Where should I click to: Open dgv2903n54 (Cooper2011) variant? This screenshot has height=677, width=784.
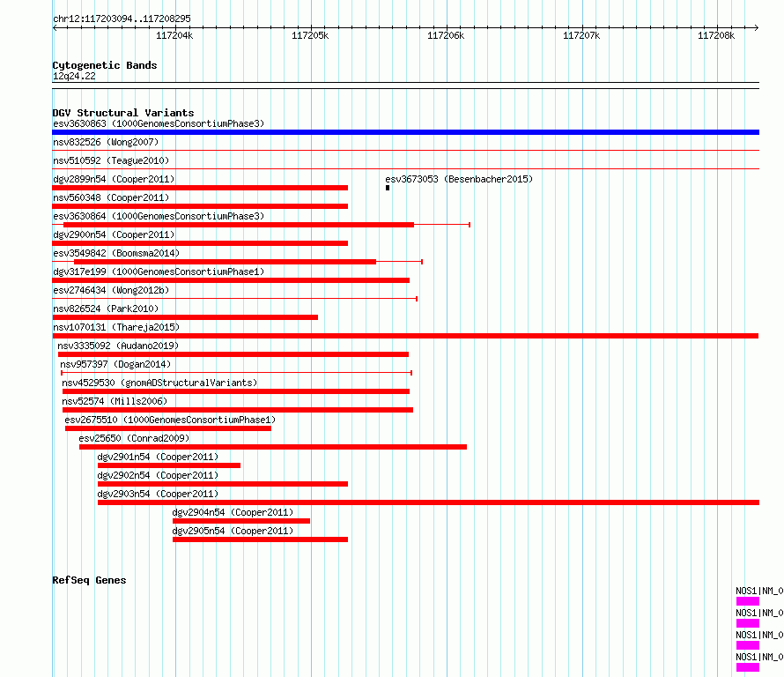tap(158, 494)
